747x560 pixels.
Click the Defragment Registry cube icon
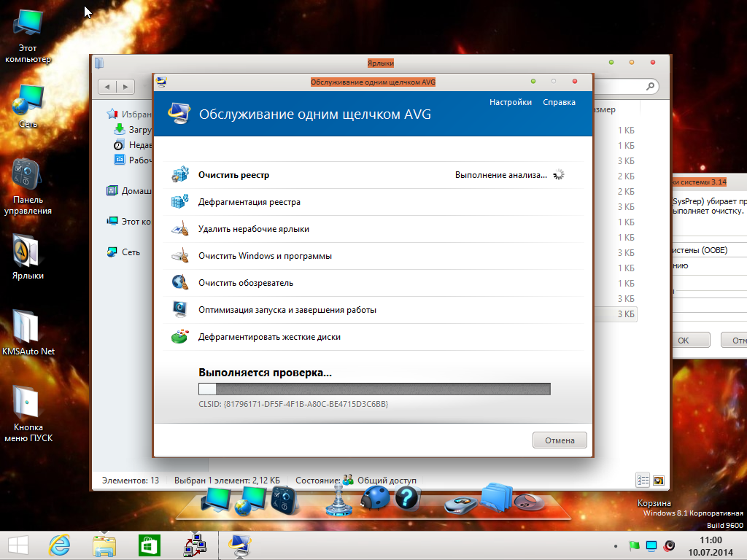[180, 201]
